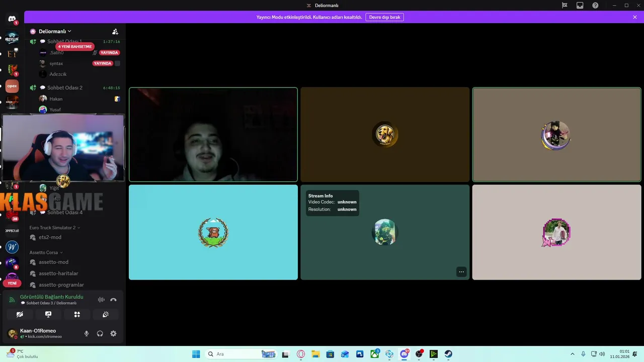
Task: Select the beige tile with moon avatar
Action: tap(556, 134)
